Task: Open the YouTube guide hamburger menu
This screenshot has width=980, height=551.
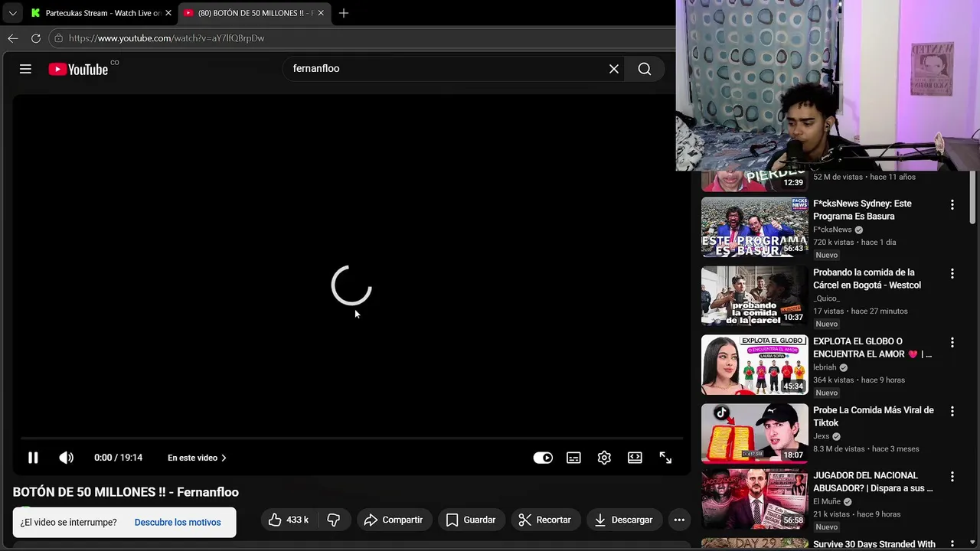Action: click(25, 69)
